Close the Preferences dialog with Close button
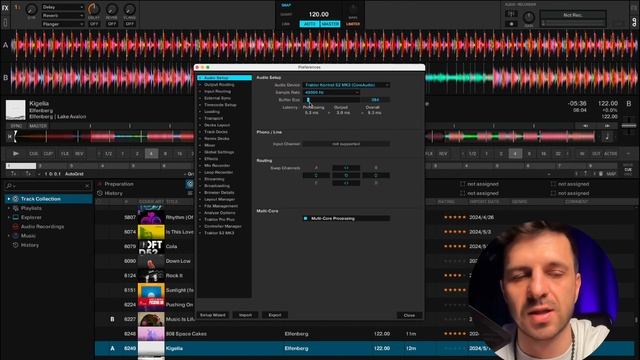The height and width of the screenshot is (360, 640). click(x=409, y=316)
